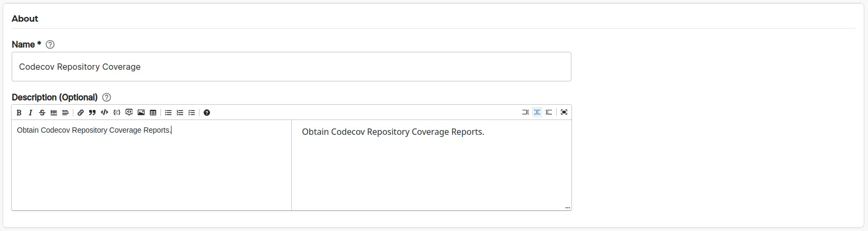Insert a hyperlink using link icon
Image resolution: width=868 pixels, height=231 pixels.
pyautogui.click(x=81, y=113)
